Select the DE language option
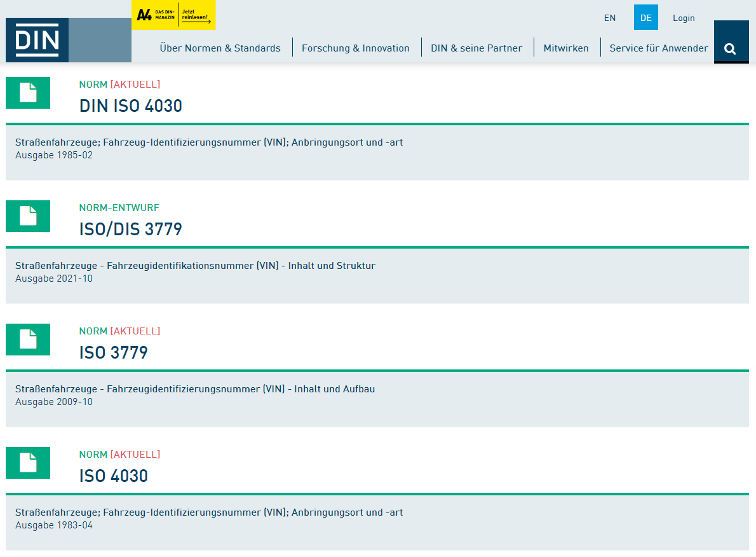The height and width of the screenshot is (557, 756). tap(645, 18)
